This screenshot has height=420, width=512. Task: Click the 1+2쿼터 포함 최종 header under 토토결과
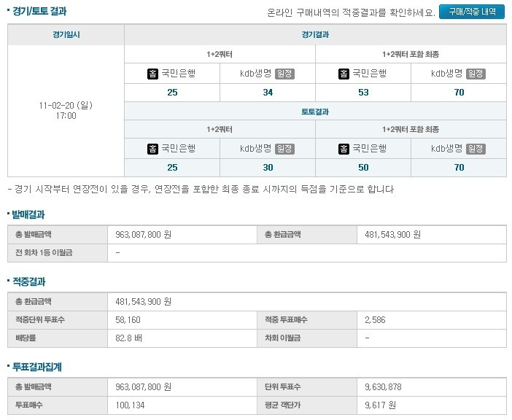(411, 130)
